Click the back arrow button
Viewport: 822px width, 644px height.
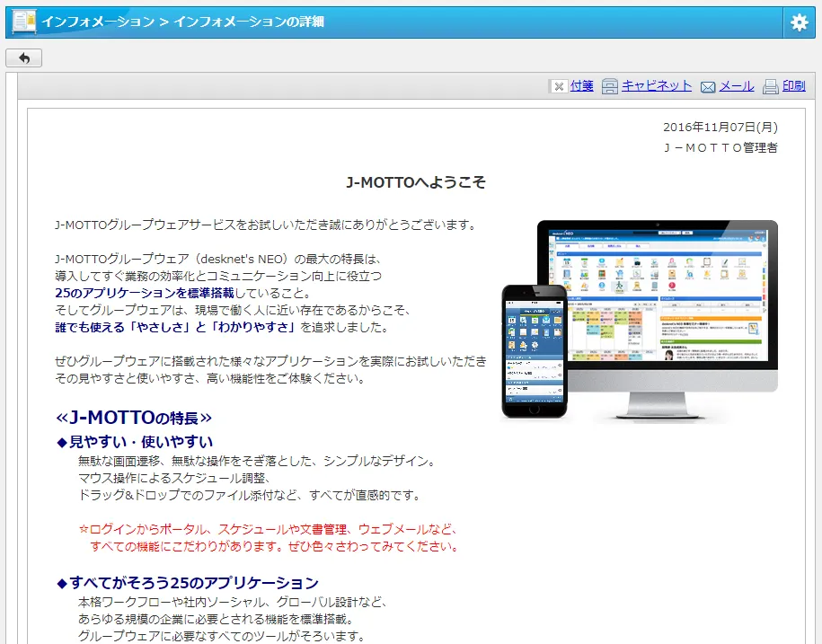(24, 58)
